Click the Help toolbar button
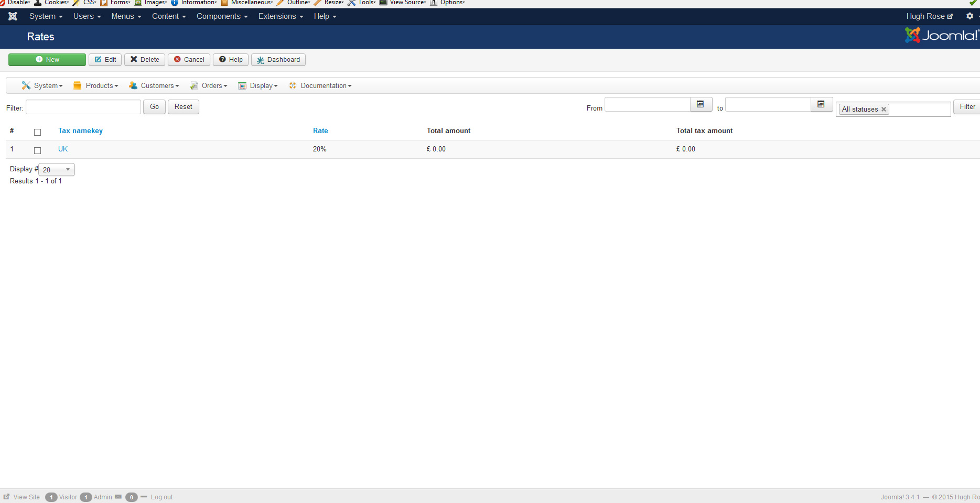Screen dimensions: 980x503 pyautogui.click(x=231, y=60)
